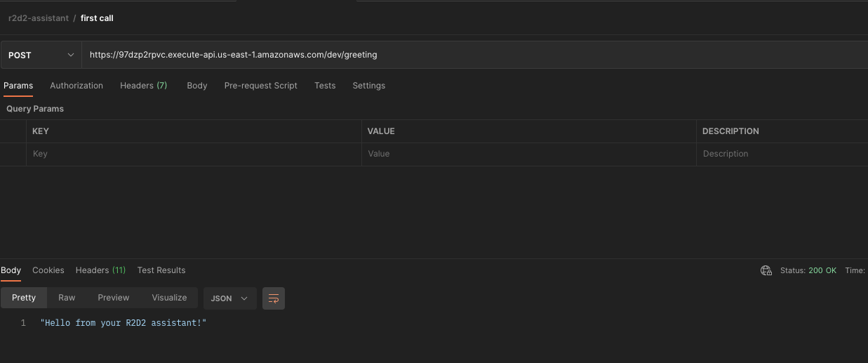Image resolution: width=868 pixels, height=363 pixels.
Task: Switch response view to Preview
Action: 114,298
